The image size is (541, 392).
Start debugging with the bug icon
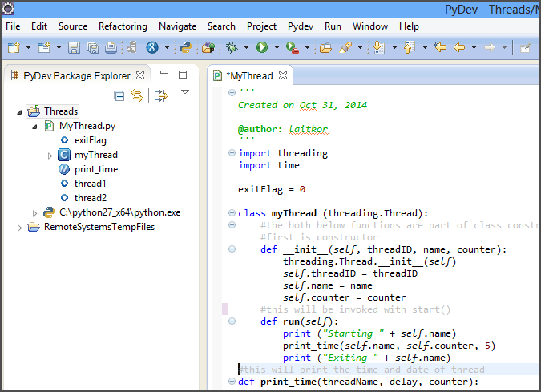232,48
